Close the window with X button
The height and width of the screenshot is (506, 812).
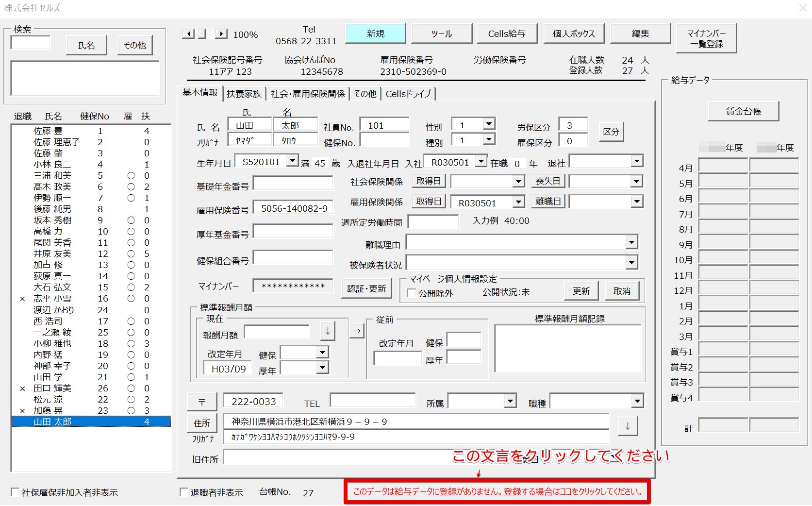click(x=803, y=7)
